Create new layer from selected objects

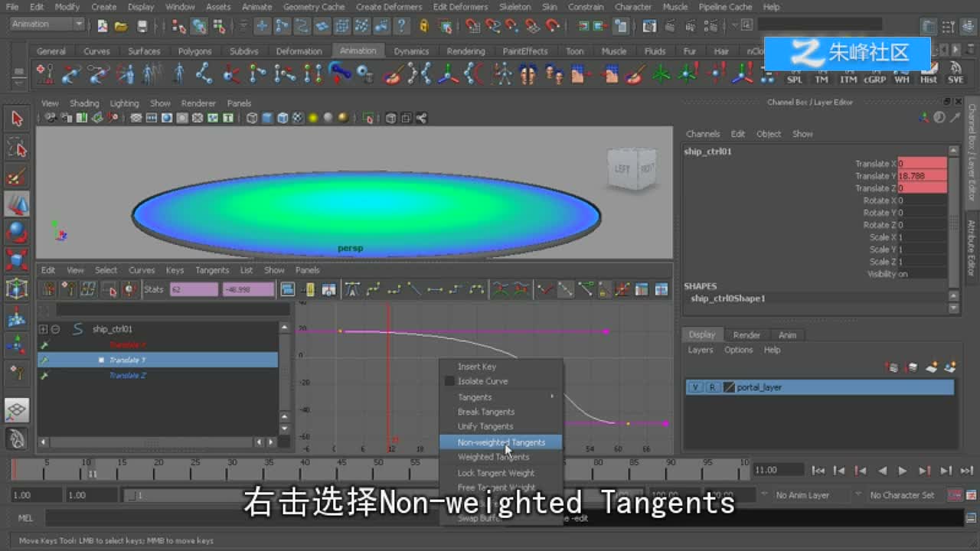coord(951,368)
